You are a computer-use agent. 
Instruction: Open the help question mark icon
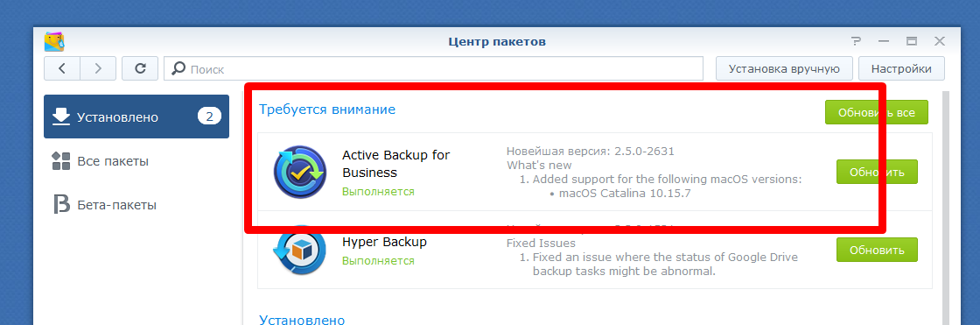(856, 42)
